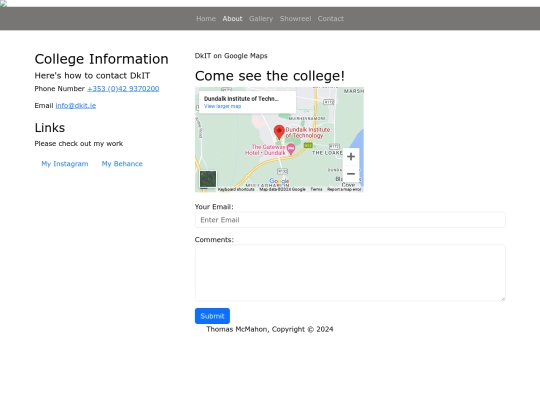The height and width of the screenshot is (405, 540).
Task: Visit My Instagram link
Action: coord(65,164)
